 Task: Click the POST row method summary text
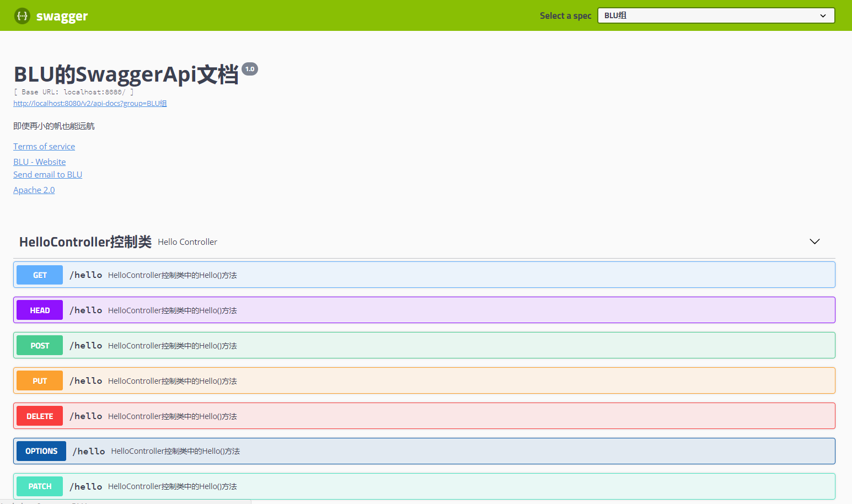[173, 346]
